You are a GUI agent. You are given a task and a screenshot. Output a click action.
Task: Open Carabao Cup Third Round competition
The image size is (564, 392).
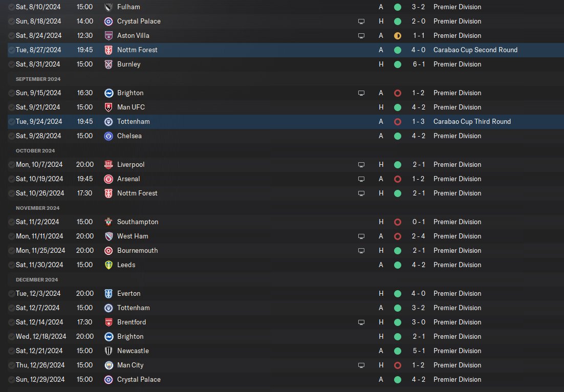(472, 122)
